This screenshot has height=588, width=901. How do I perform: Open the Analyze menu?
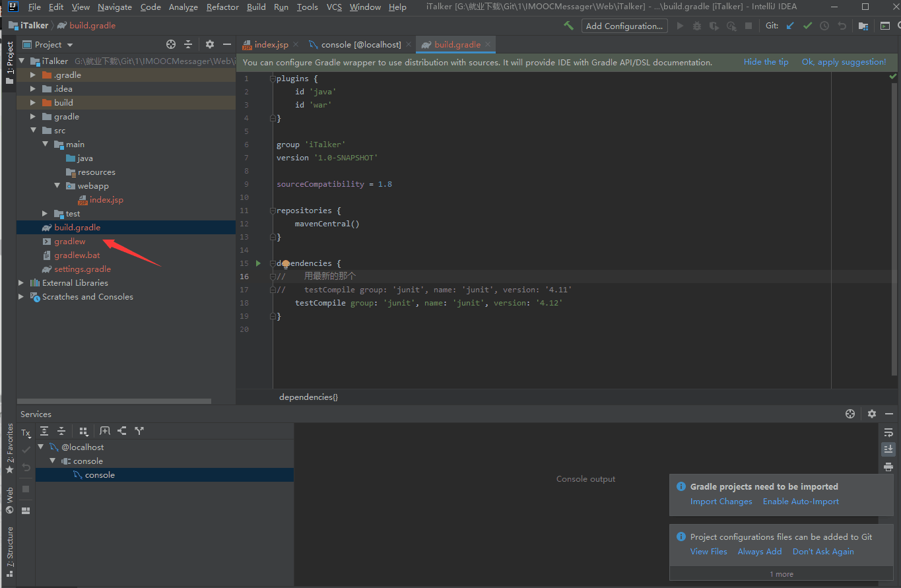point(184,7)
